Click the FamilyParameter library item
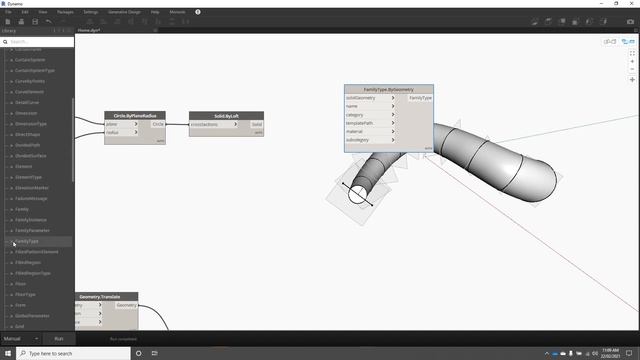 click(x=32, y=231)
